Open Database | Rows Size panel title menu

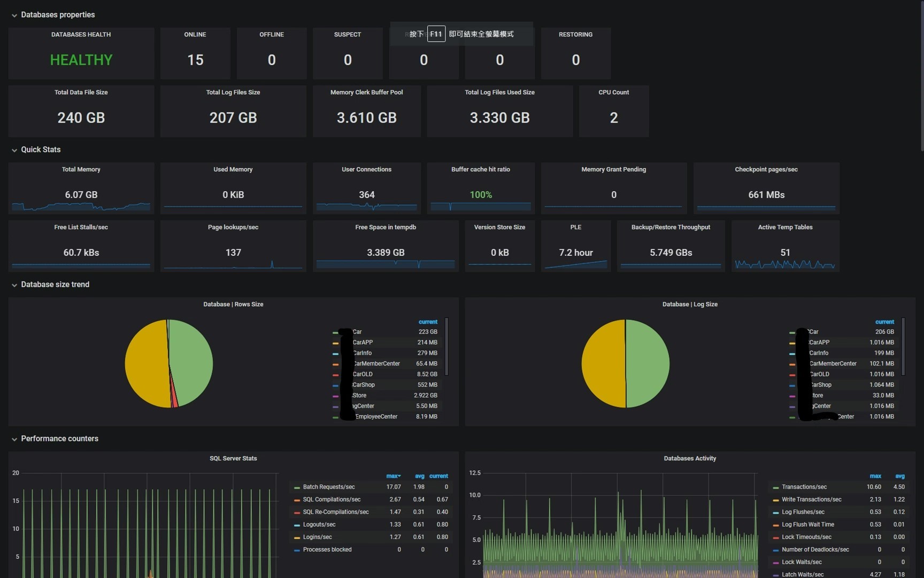click(x=233, y=305)
